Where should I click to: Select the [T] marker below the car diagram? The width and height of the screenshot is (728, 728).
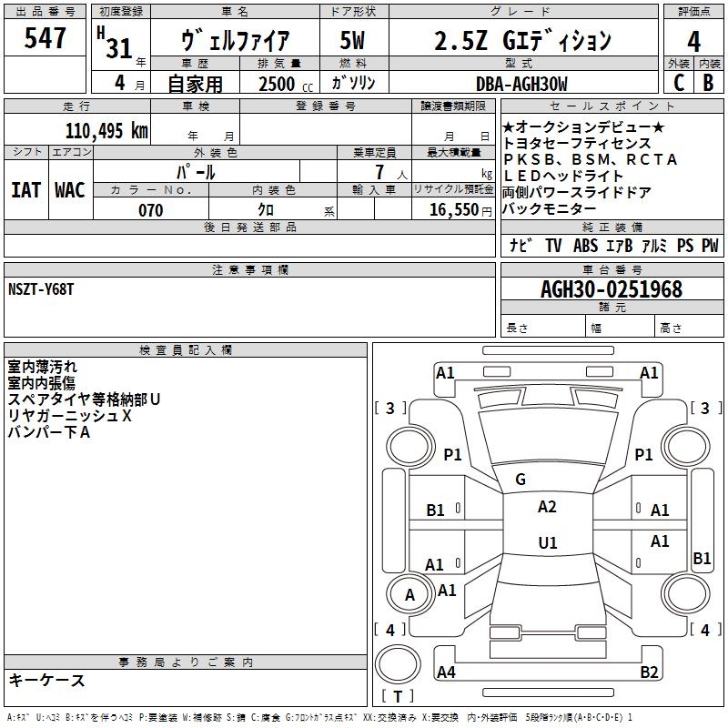pos(397,697)
